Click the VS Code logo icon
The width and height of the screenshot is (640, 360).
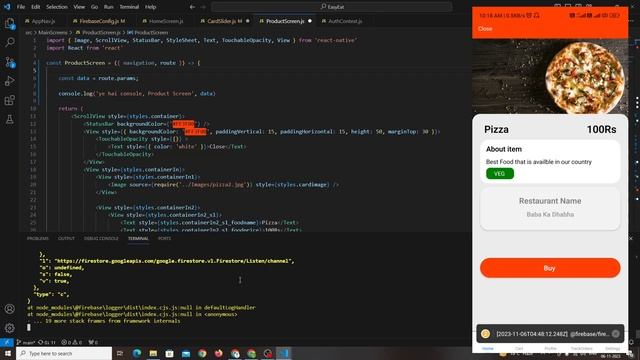pos(7,7)
